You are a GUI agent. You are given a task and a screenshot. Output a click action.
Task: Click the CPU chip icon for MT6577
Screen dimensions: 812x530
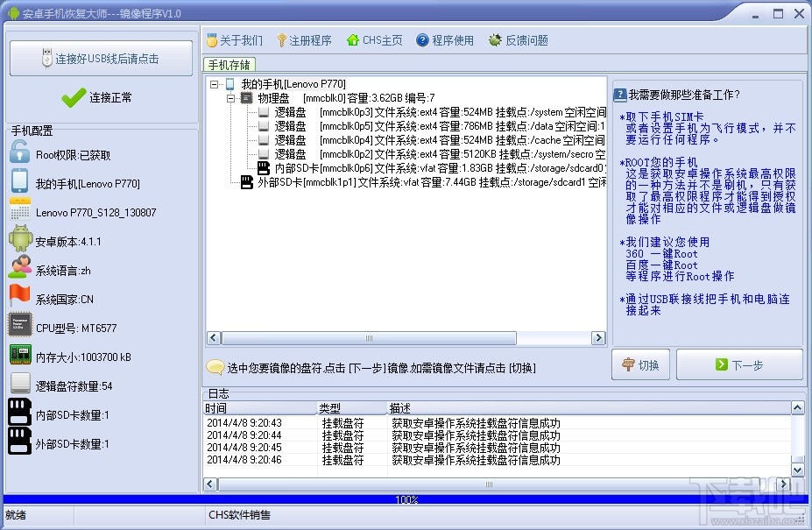[20, 325]
